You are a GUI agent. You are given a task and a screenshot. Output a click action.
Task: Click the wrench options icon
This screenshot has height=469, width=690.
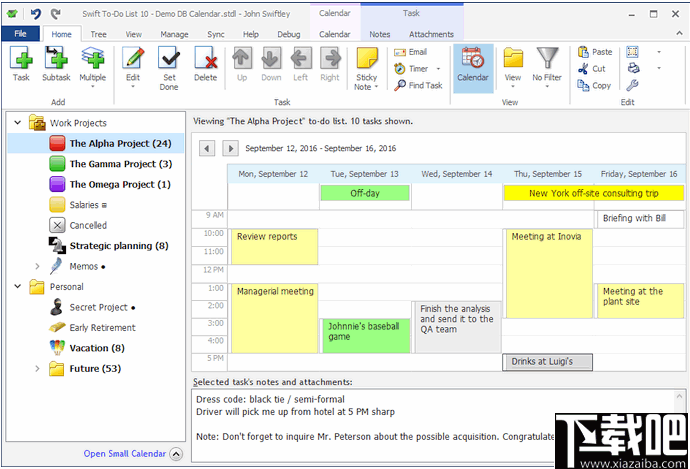(632, 85)
